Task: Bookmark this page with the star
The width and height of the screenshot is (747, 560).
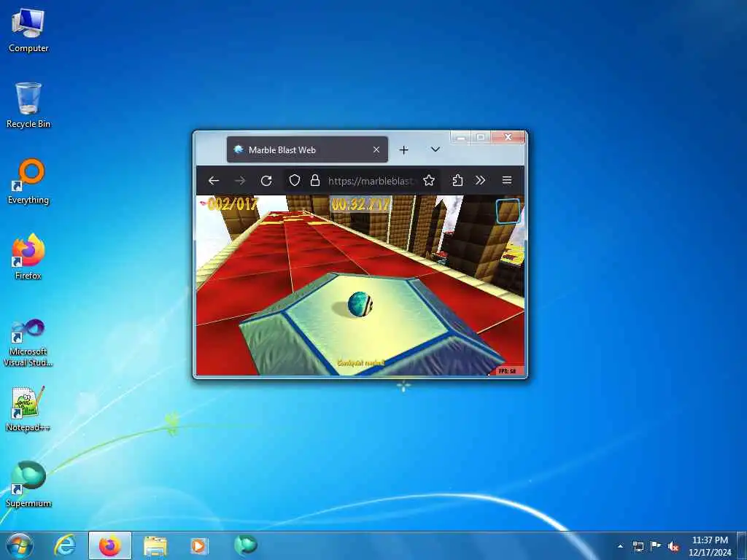Action: point(429,181)
